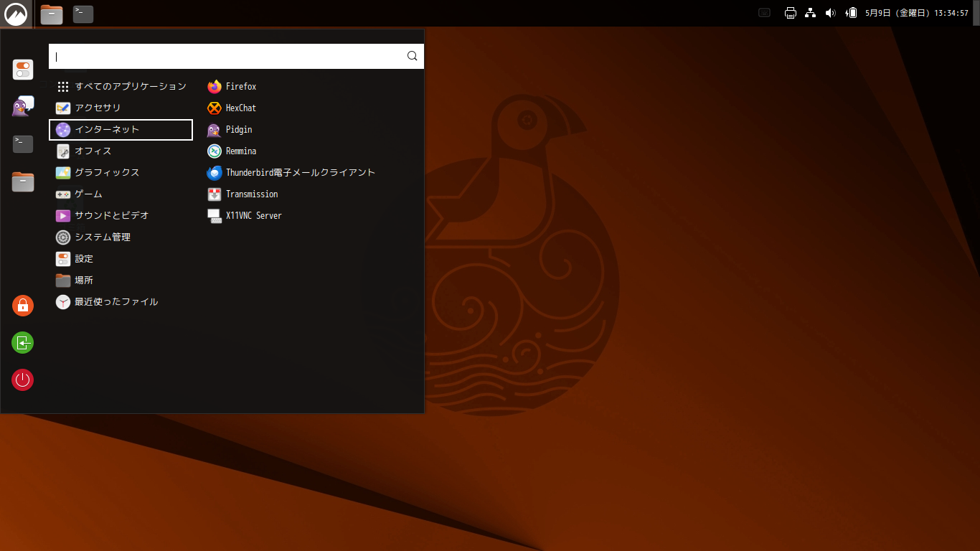
Task: Start the Transmission BitTorrent client
Action: 251,194
